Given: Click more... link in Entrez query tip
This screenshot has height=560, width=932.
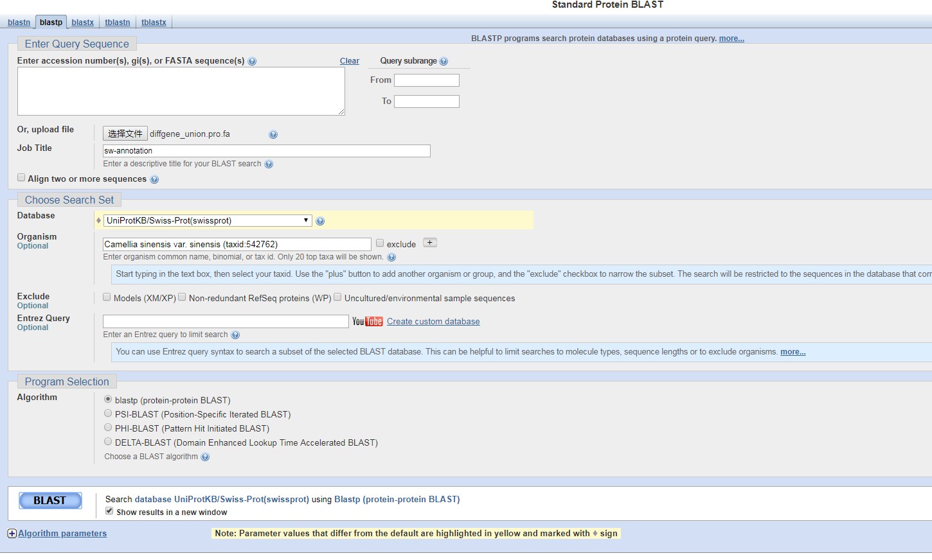Looking at the screenshot, I should (793, 352).
